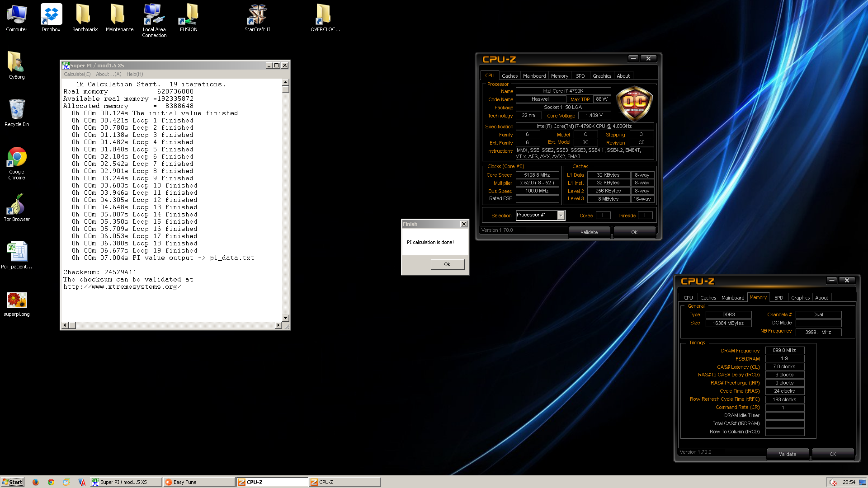Minimize the top CPU-Z window

pyautogui.click(x=633, y=58)
